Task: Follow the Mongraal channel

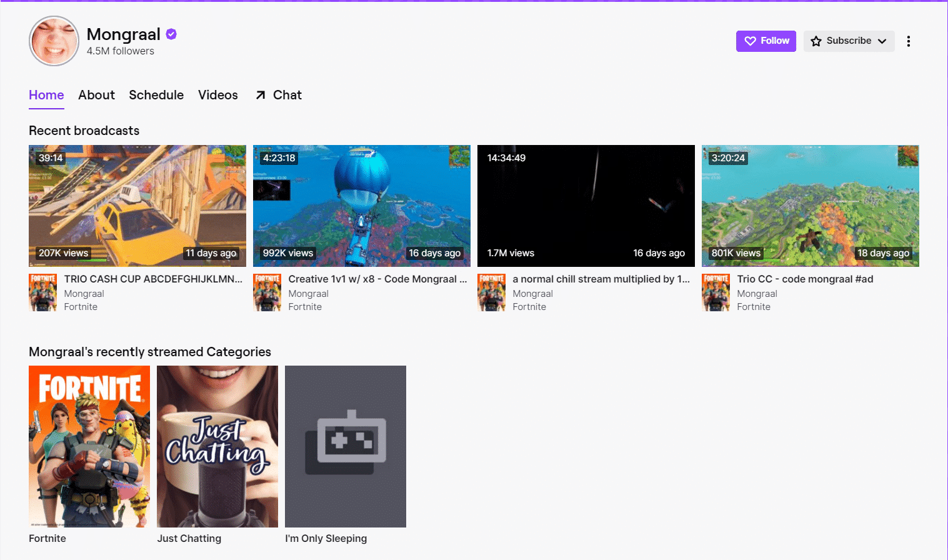Action: click(x=766, y=41)
